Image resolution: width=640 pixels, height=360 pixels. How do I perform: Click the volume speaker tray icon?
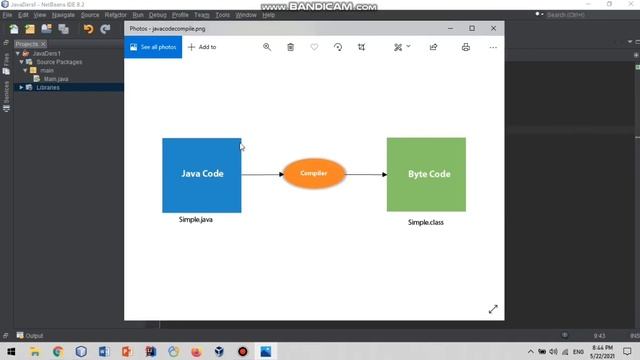click(x=553, y=351)
